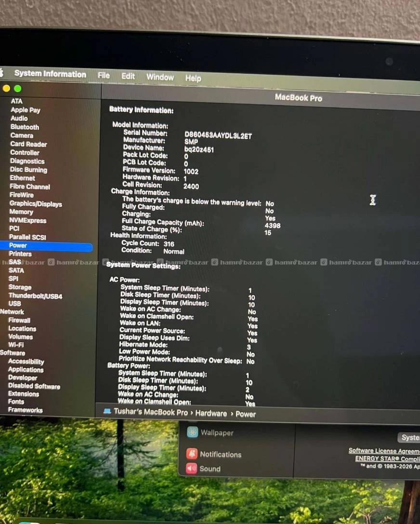Select FireWire in the sidebar
Viewport: 420px width, 524px height.
(21, 195)
